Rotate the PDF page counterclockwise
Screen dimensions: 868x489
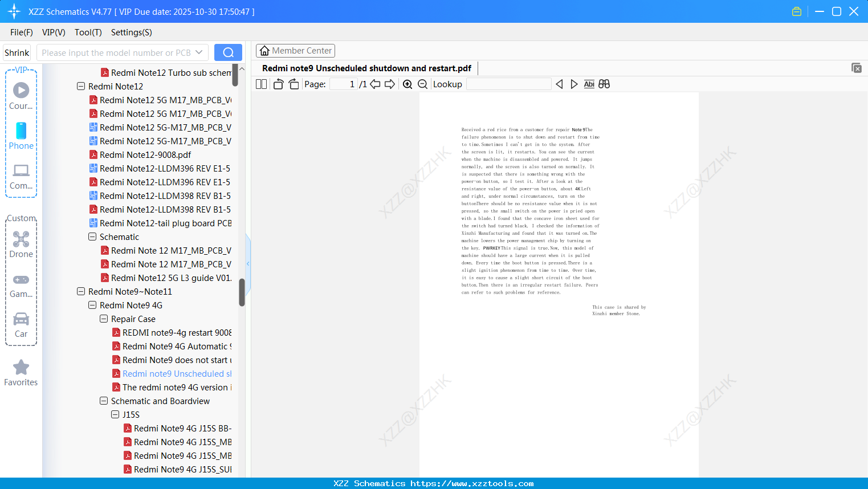click(x=278, y=84)
